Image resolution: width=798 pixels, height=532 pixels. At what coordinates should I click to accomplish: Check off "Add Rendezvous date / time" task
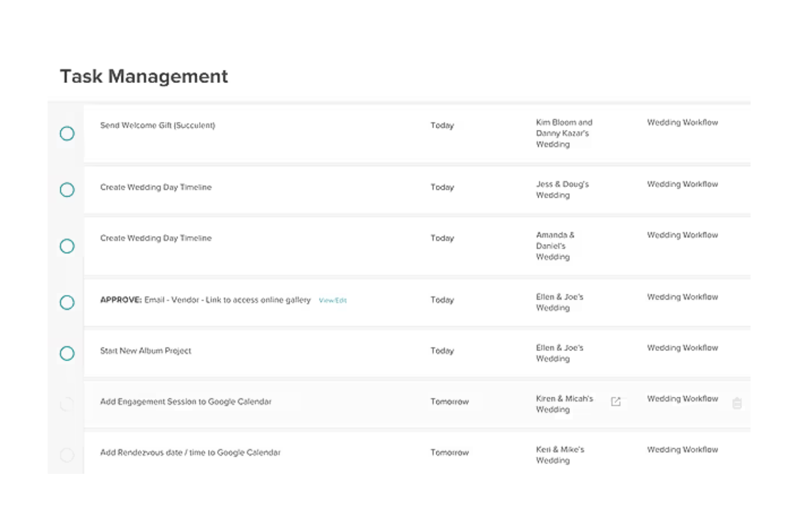pos(67,455)
